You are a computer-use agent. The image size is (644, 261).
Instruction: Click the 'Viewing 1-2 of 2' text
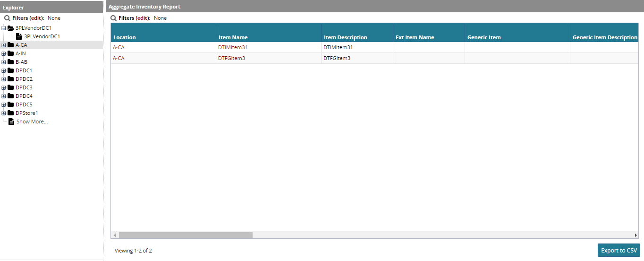tap(133, 251)
